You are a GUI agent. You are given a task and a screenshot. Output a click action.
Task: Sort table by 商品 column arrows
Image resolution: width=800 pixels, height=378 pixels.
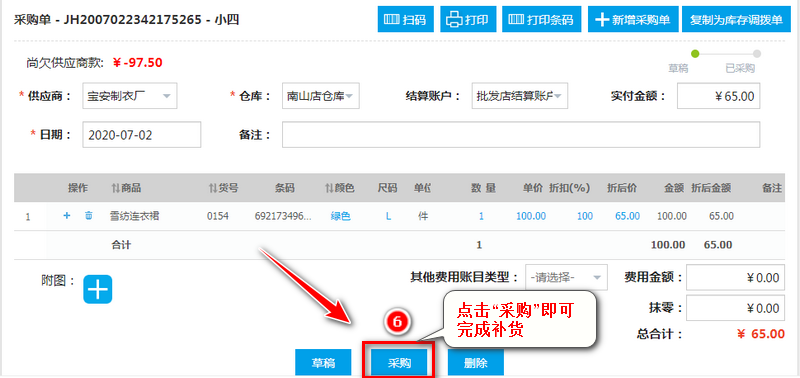click(x=115, y=188)
